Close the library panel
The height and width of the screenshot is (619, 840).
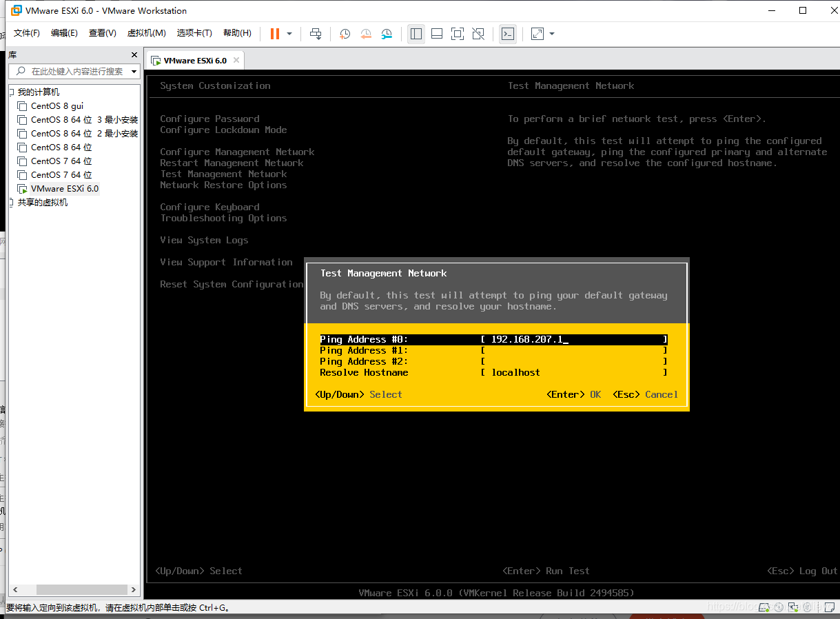coord(134,55)
